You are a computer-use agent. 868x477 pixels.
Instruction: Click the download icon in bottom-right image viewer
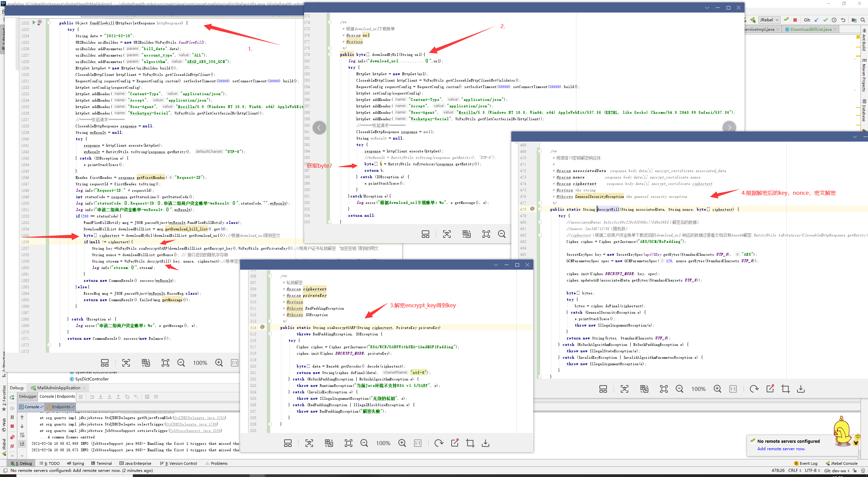point(801,389)
